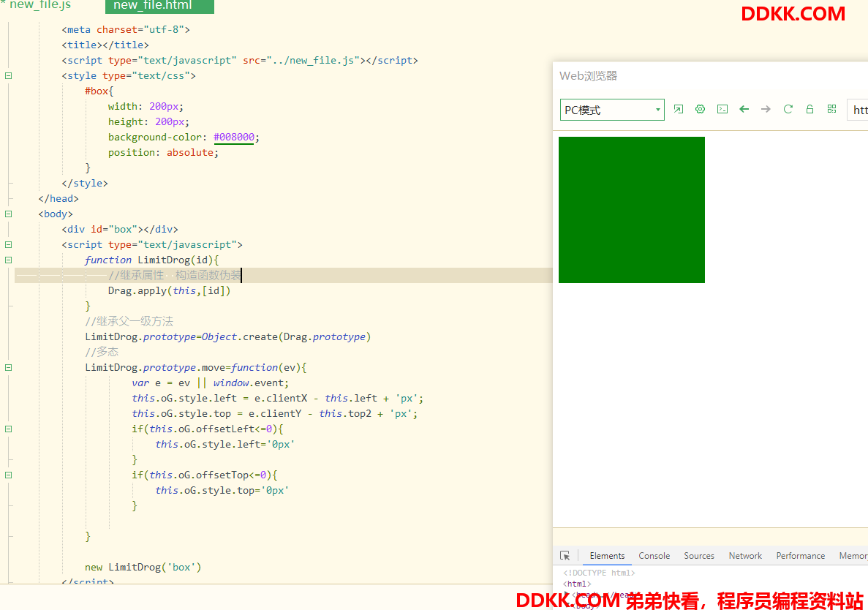Viewport: 868px width, 610px height.
Task: Switch to the Console DevTools tab
Action: coord(654,555)
